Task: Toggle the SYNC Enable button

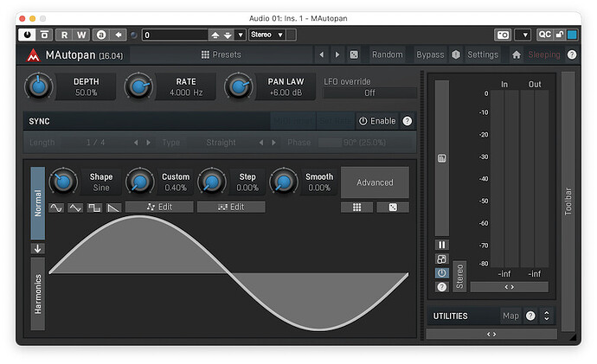Action: 377,121
